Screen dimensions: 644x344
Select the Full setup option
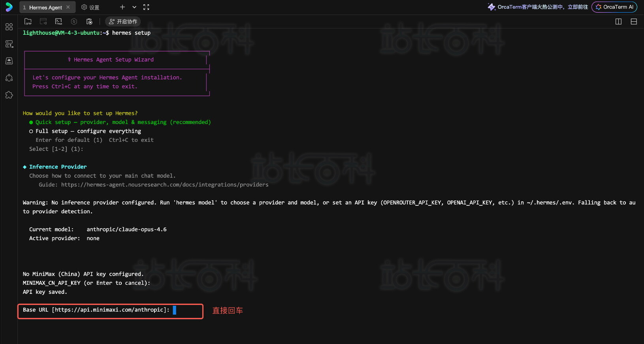pyautogui.click(x=85, y=131)
